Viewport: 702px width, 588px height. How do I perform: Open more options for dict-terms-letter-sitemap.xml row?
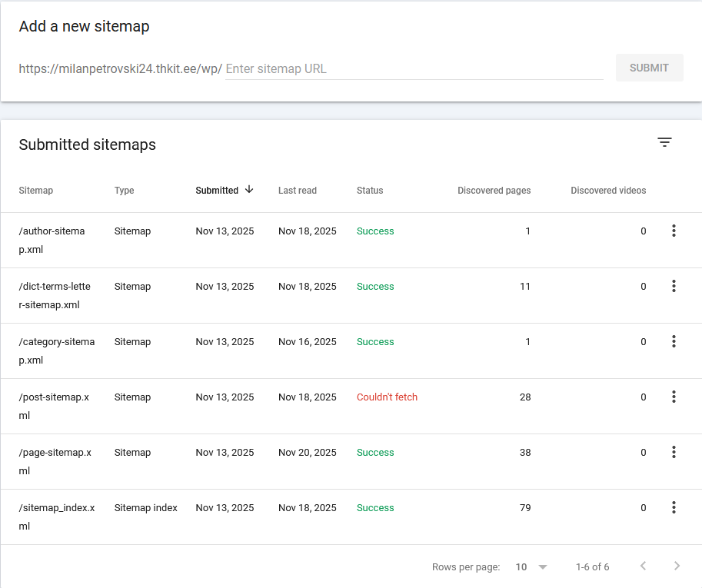click(674, 287)
